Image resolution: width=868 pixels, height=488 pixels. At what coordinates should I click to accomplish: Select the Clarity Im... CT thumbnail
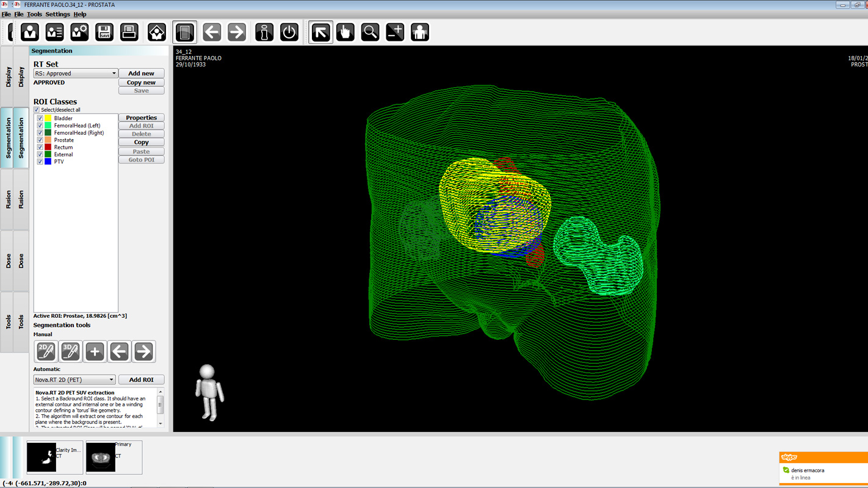click(54, 457)
